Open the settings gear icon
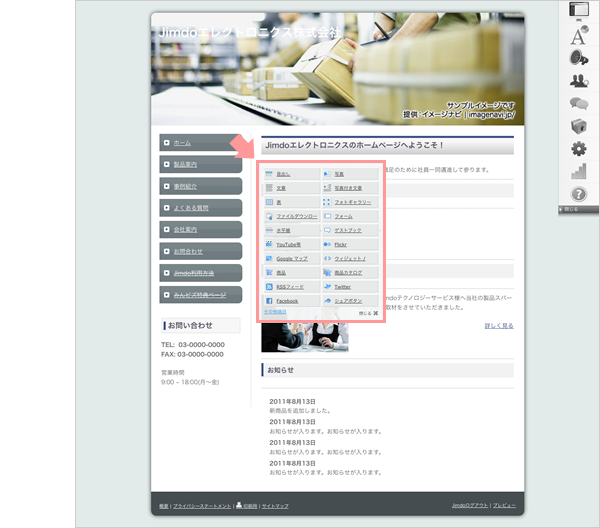600x528 pixels. coord(579,149)
